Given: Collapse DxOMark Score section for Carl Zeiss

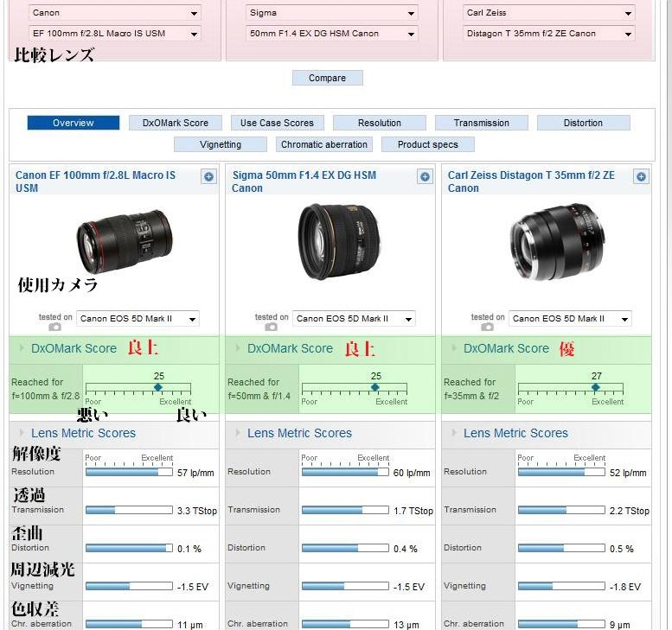Looking at the screenshot, I should coord(454,348).
